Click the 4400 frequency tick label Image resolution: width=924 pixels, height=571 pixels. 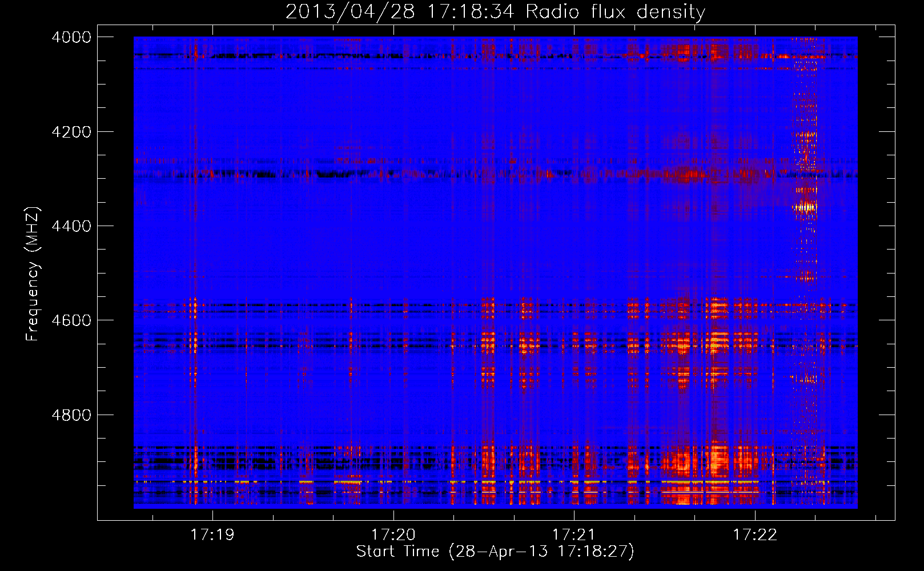coord(71,226)
